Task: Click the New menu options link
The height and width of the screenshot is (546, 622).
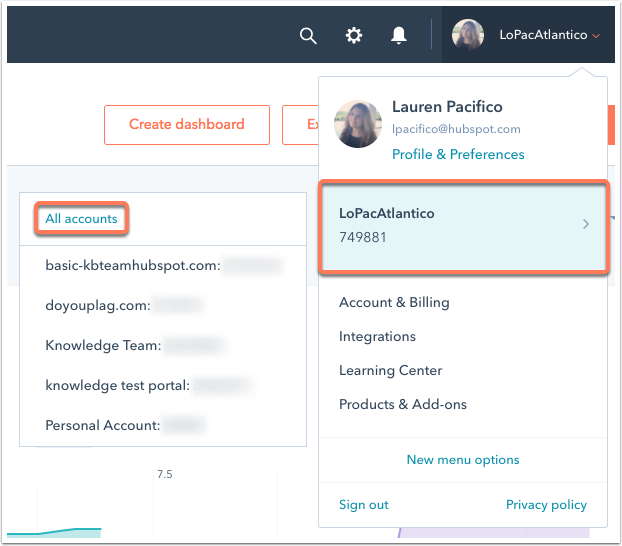Action: click(x=463, y=460)
